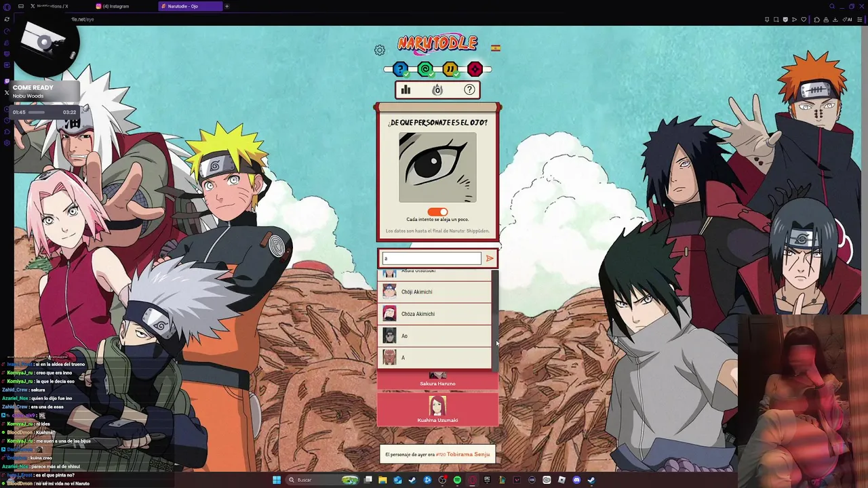868x488 pixels.
Task: Open sidebar settings gear icon
Action: point(7,143)
